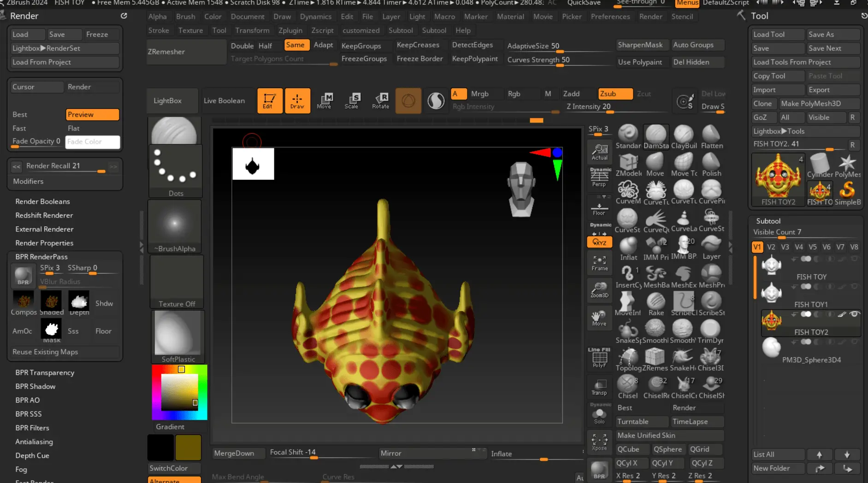Toggle the Floor grid icon
The width and height of the screenshot is (868, 483).
coord(599,207)
